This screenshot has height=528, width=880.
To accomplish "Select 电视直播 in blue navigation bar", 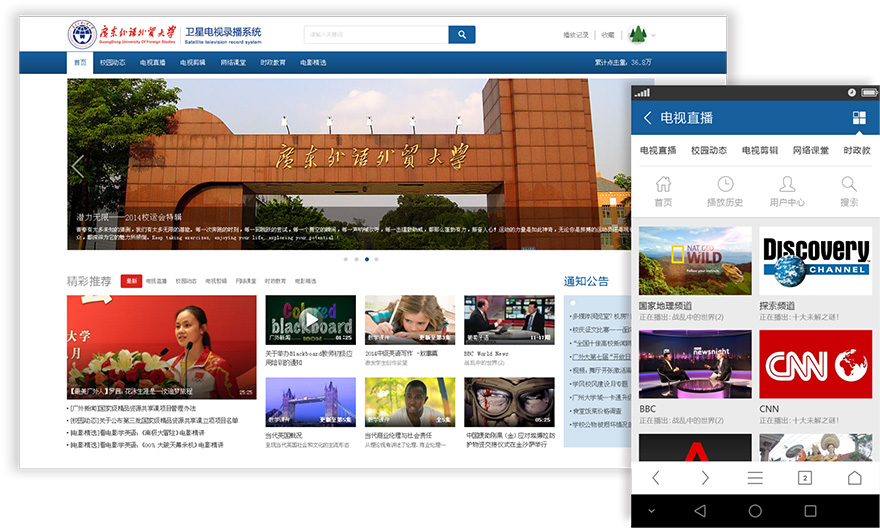I will point(153,62).
